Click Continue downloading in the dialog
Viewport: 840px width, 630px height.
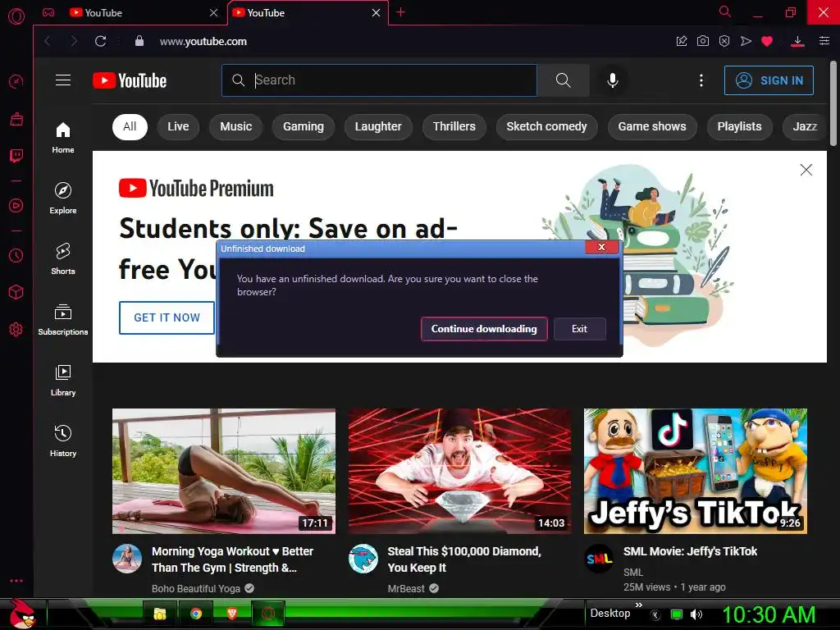point(484,329)
